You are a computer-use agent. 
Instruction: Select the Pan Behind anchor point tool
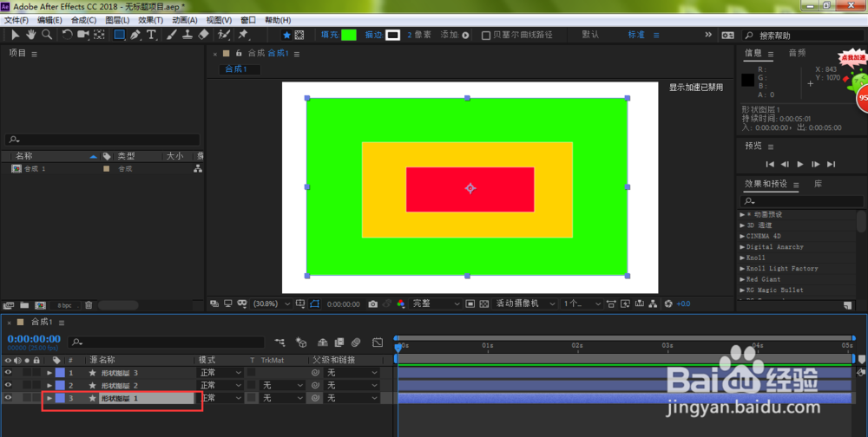pyautogui.click(x=99, y=35)
